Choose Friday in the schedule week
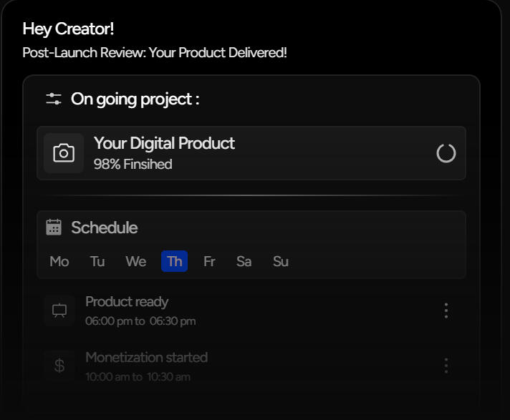The image size is (510, 420). tap(209, 261)
